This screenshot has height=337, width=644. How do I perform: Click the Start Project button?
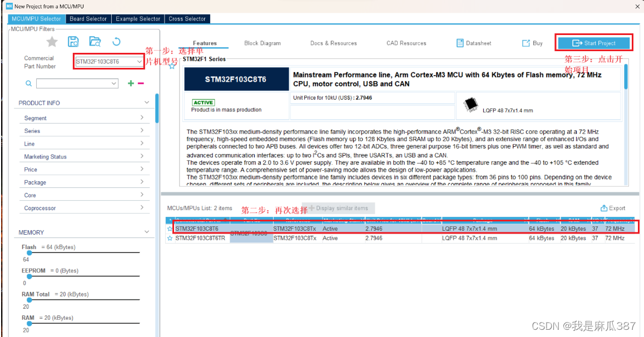point(593,43)
